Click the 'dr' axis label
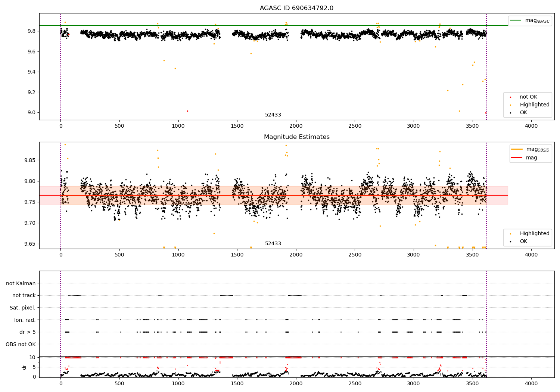 coord(24,367)
